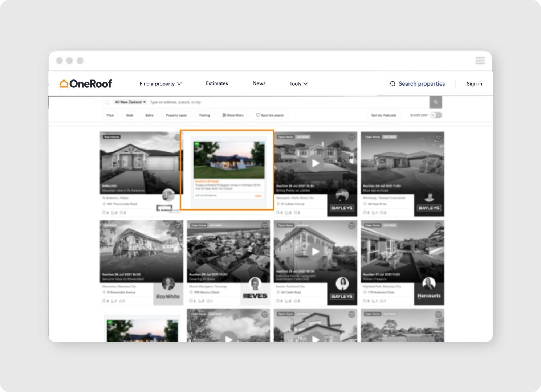
Task: Favorite the Highland Park listing using its heart
Action: [438, 226]
